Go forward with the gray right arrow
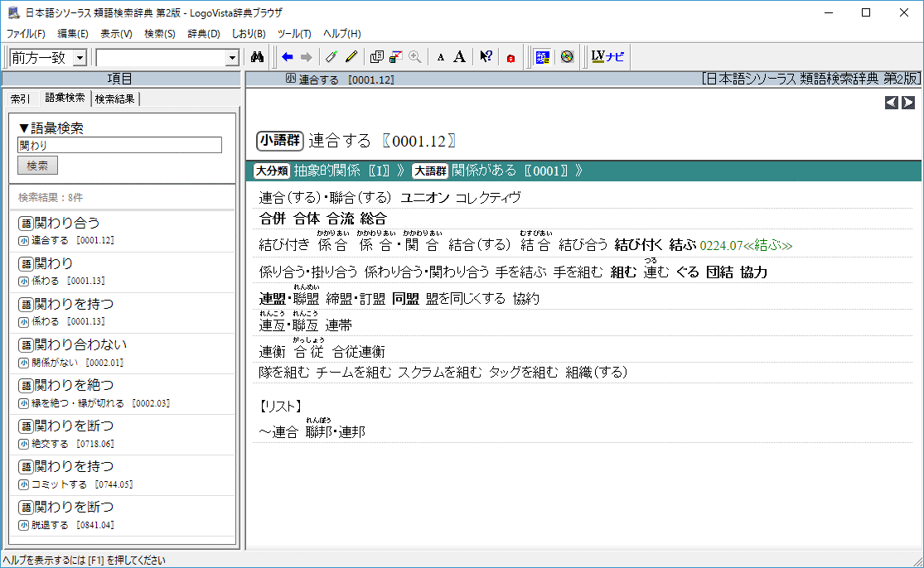Viewport: 924px width, 568px height. point(306,57)
